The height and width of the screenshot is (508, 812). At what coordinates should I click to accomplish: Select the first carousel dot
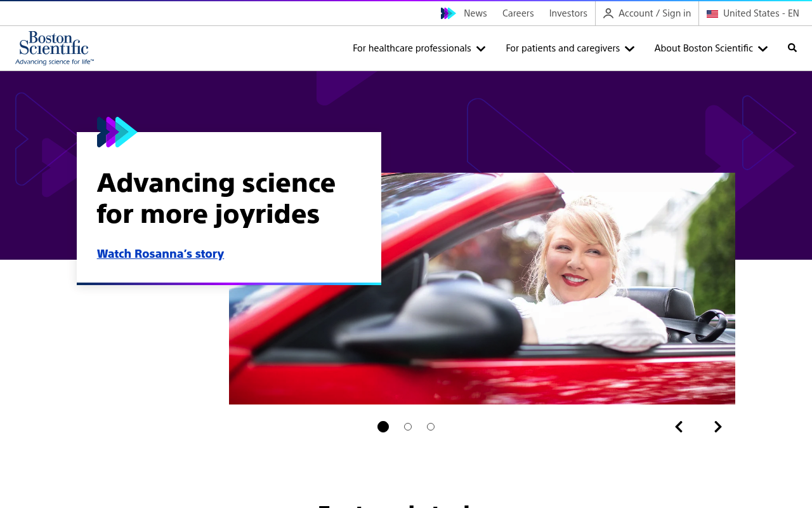tap(383, 427)
